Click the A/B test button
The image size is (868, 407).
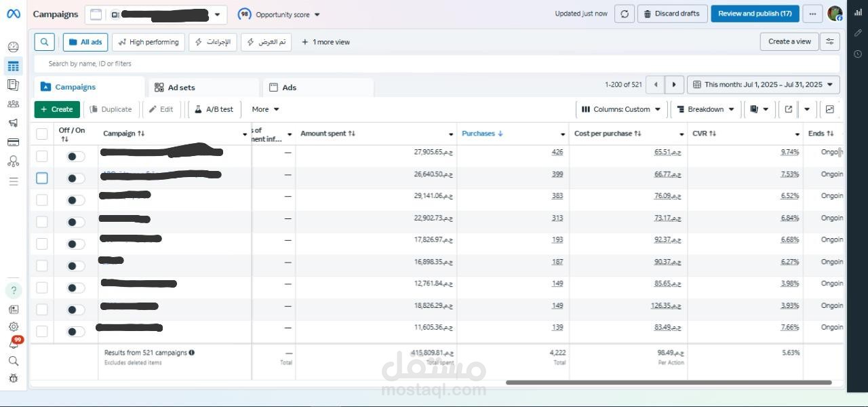(x=214, y=109)
